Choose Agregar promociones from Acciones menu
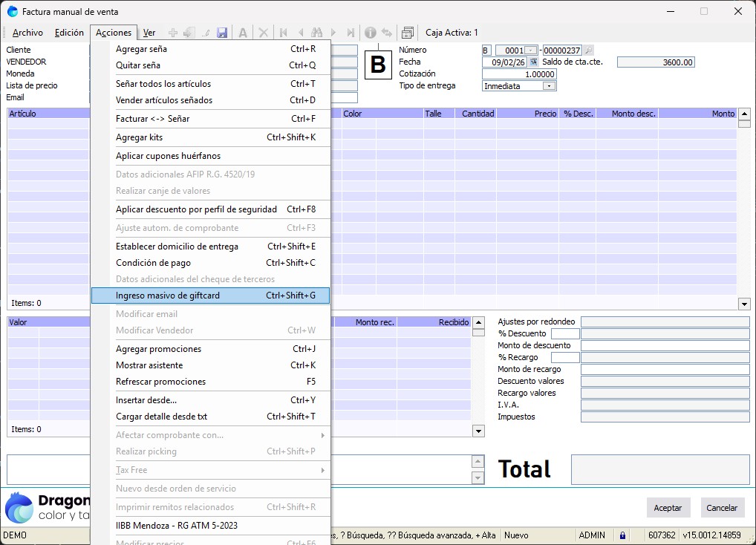756x545 pixels. 158,349
